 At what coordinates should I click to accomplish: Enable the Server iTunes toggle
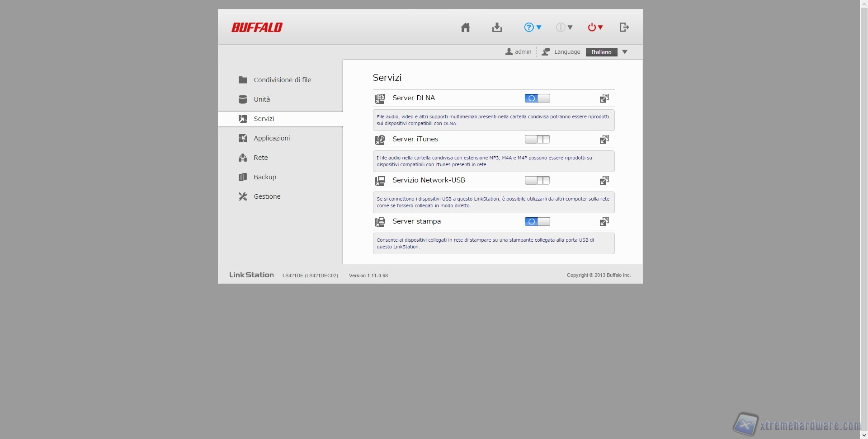point(537,140)
